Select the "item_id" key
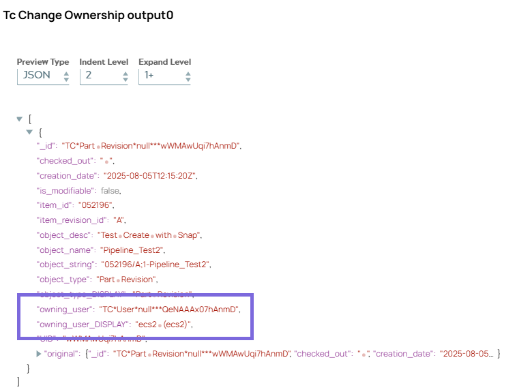The width and height of the screenshot is (532, 392). (55, 205)
